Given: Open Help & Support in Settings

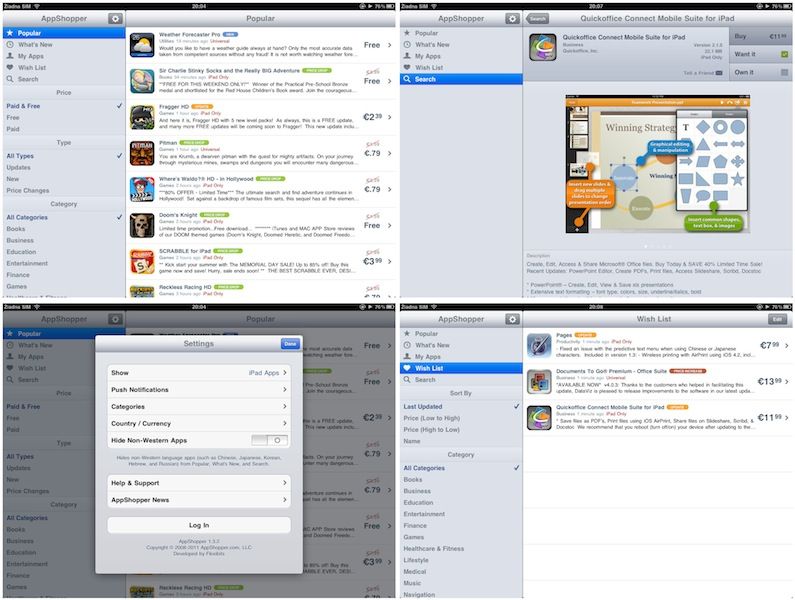Looking at the screenshot, I should [x=199, y=483].
